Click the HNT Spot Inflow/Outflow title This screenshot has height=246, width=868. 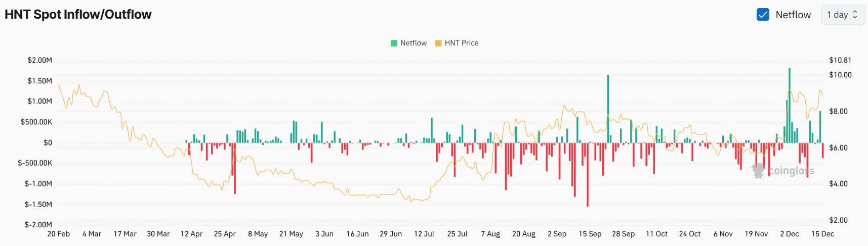click(x=78, y=15)
